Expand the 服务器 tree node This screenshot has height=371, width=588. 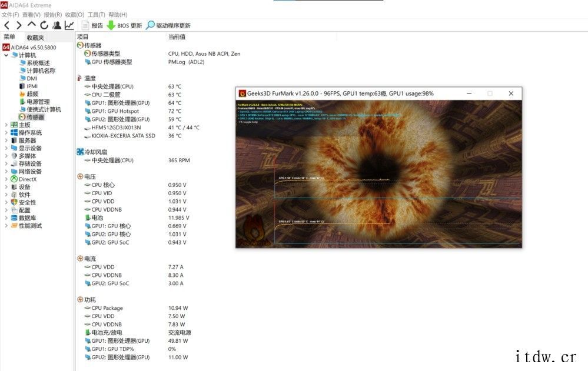[6, 140]
